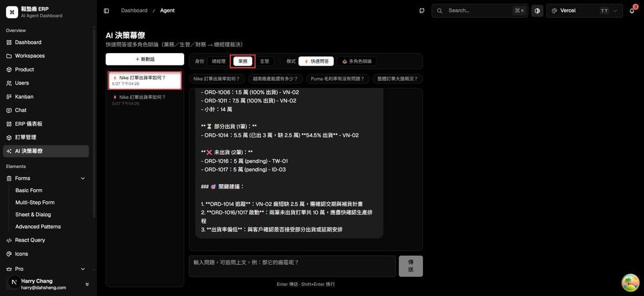Click the ORD-1006 shipment line
644x296 pixels.
[250, 92]
